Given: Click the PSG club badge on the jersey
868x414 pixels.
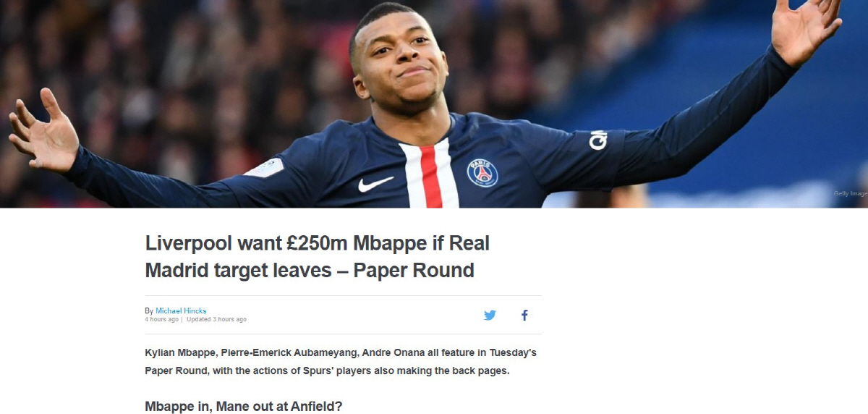Looking at the screenshot, I should pos(482,172).
